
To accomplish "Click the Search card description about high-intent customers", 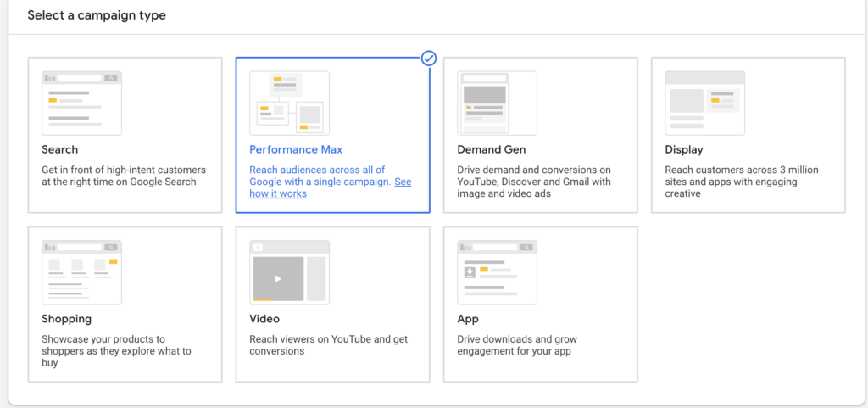I will (x=123, y=176).
